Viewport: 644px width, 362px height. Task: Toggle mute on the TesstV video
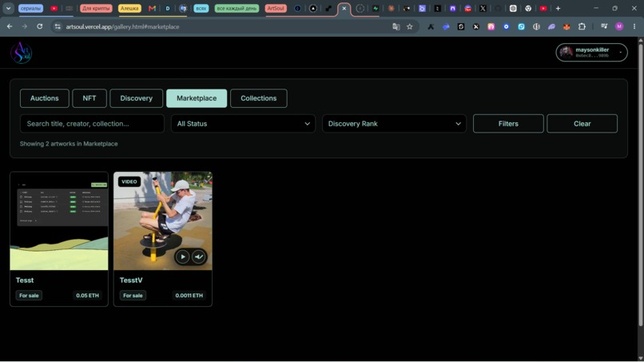(199, 257)
